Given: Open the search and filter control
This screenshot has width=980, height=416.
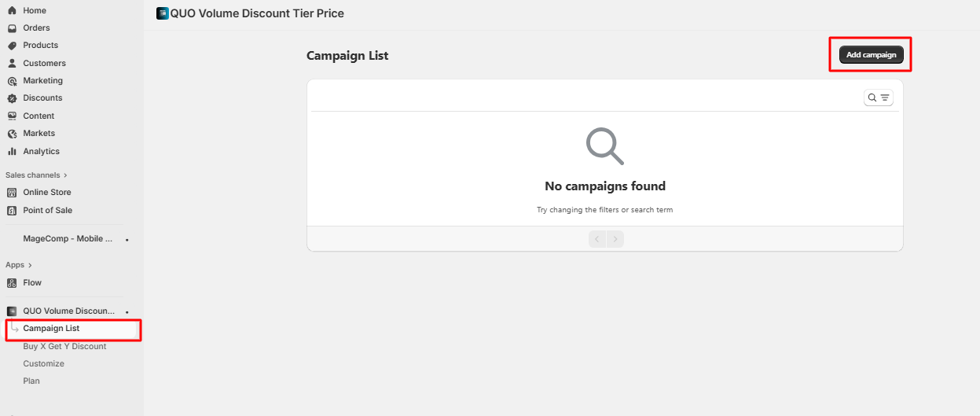Looking at the screenshot, I should click(878, 98).
